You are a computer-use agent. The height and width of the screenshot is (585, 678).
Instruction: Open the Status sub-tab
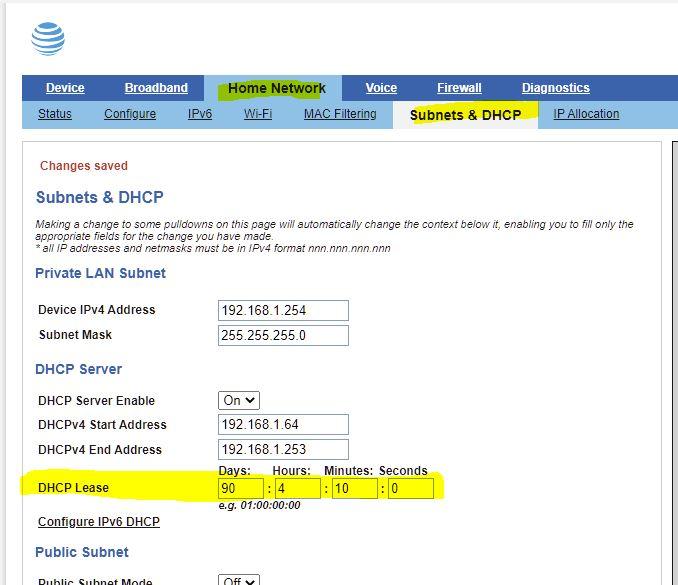(x=55, y=114)
